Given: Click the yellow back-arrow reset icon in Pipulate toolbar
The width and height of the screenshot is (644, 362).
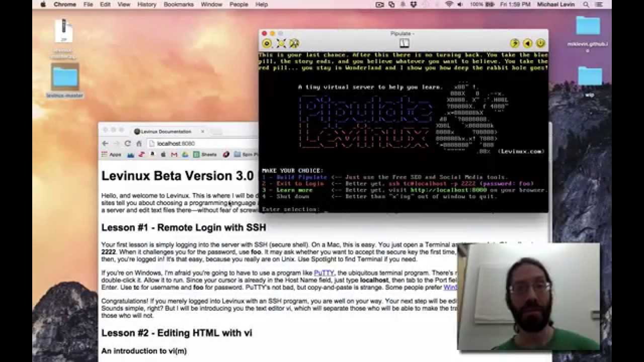Looking at the screenshot, I should point(527,44).
